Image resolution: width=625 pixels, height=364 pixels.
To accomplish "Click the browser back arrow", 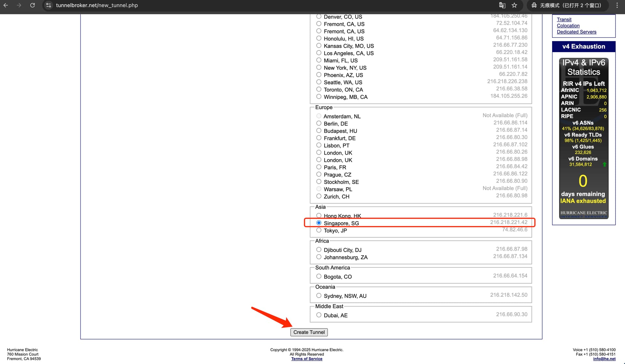I will click(x=6, y=5).
